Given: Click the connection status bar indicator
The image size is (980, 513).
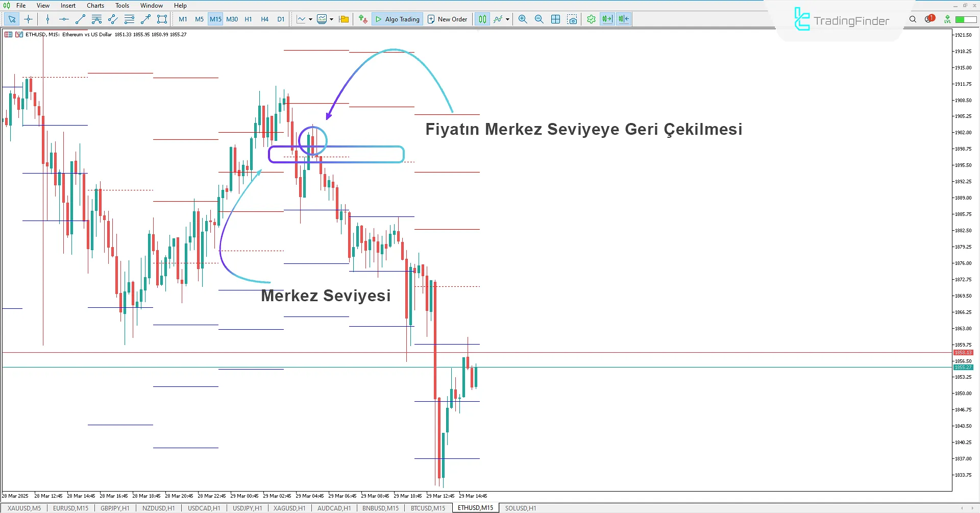Looking at the screenshot, I should coord(966,19).
